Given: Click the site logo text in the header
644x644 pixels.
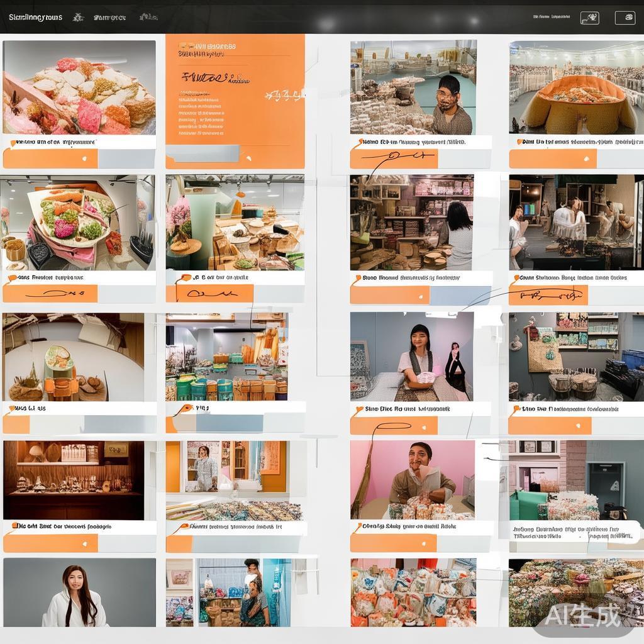Looking at the screenshot, I should [35, 18].
